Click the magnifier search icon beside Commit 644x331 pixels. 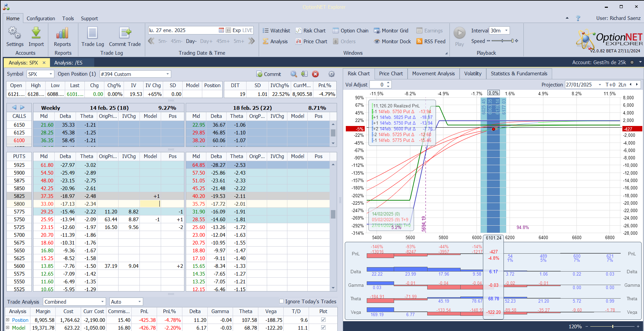coord(294,74)
